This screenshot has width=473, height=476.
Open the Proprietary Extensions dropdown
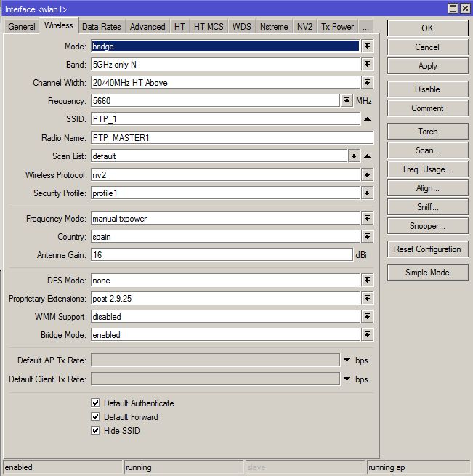[367, 299]
